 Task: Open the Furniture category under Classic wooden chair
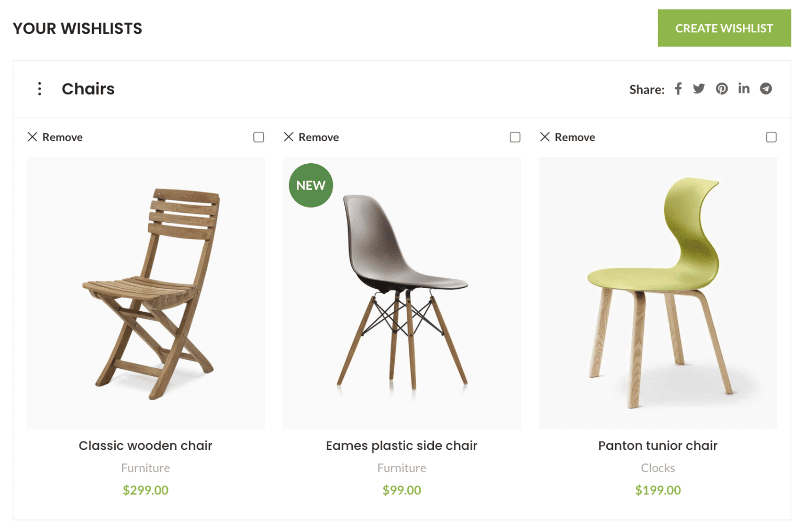(x=146, y=468)
